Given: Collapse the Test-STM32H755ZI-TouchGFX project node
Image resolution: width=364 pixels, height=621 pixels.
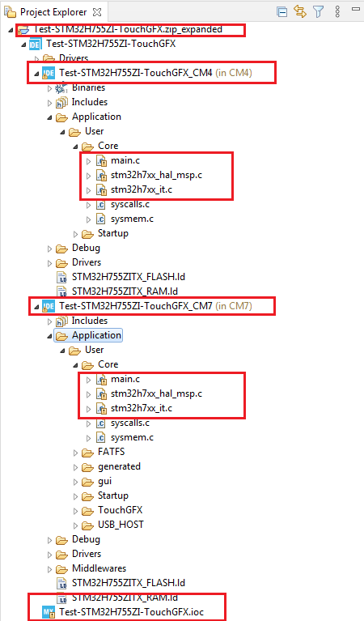Looking at the screenshot, I should 23,45.
